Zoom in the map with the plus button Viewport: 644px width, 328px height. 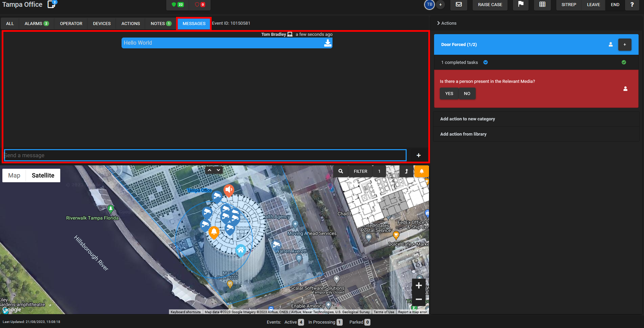[418, 285]
